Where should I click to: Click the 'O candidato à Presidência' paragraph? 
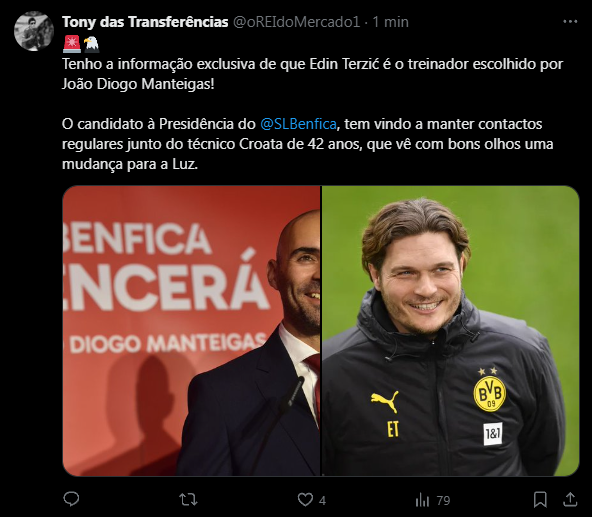(x=308, y=144)
